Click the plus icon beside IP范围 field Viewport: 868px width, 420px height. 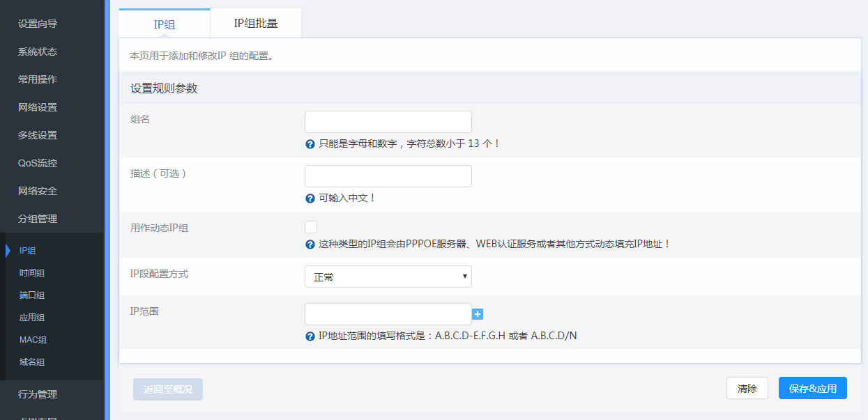(478, 315)
